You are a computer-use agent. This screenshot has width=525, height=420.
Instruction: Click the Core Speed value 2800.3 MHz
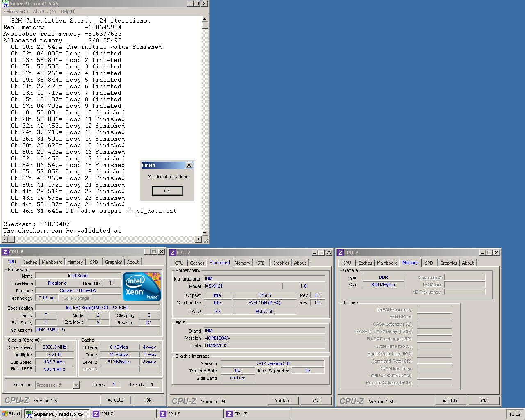point(55,347)
